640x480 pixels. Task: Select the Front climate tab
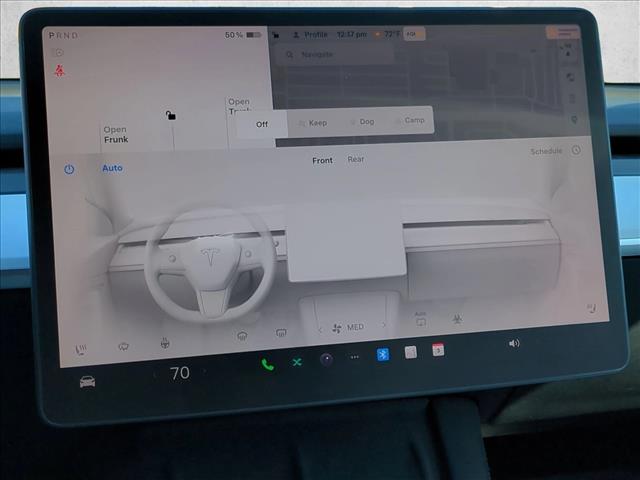(322, 160)
